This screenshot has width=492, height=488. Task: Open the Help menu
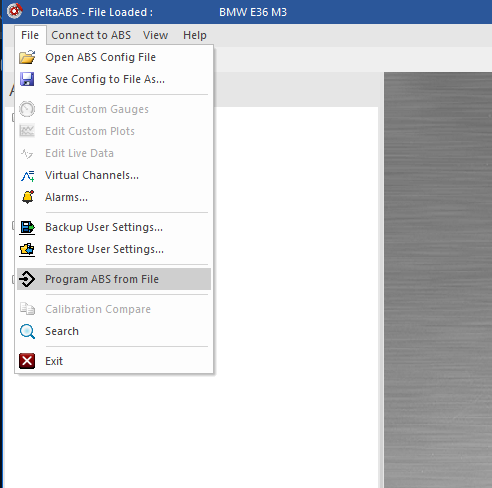click(x=195, y=35)
